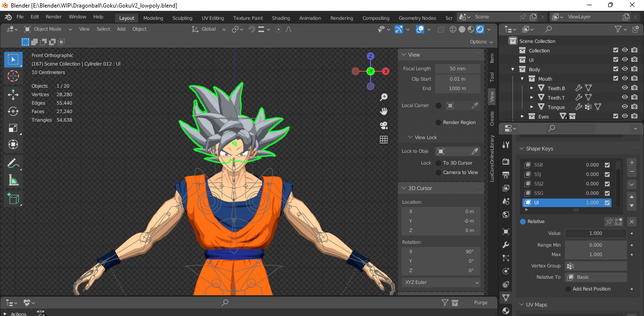644x316 pixels.
Task: Hide the Body collection eye icon
Action: 625,69
